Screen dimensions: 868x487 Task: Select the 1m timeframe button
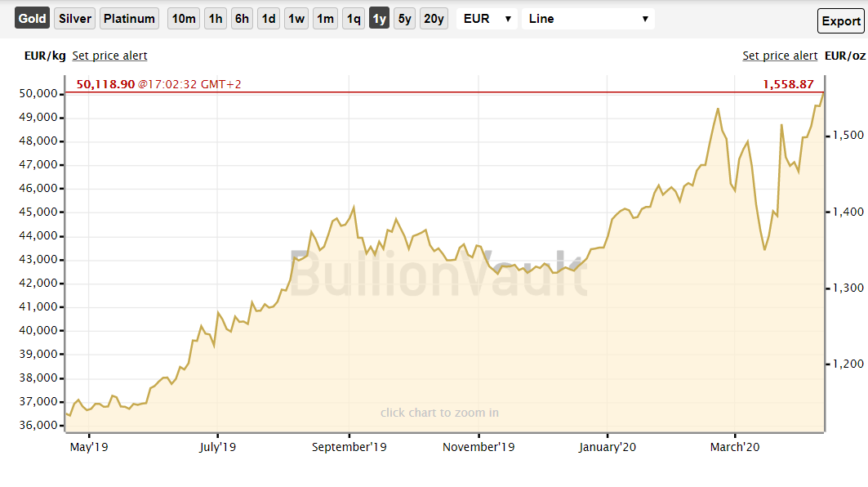[324, 18]
